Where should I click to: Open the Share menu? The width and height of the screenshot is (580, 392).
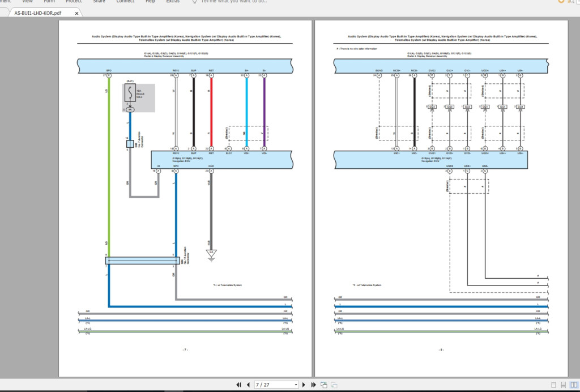99,2
